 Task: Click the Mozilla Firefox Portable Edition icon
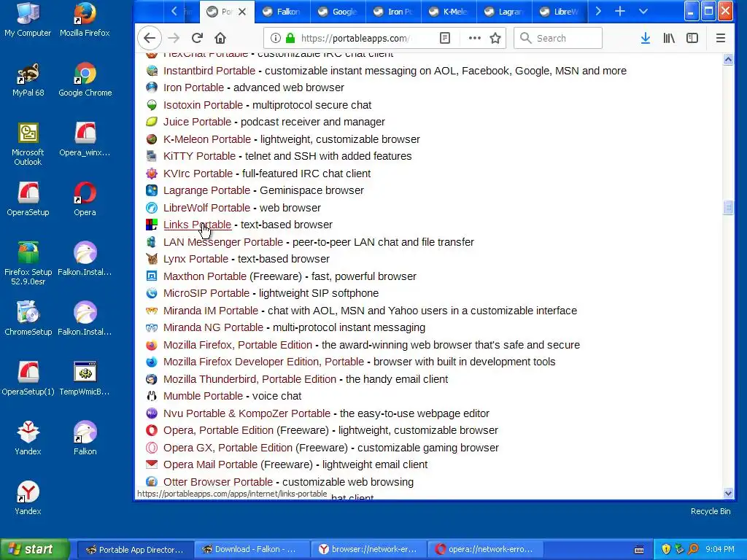[152, 345]
